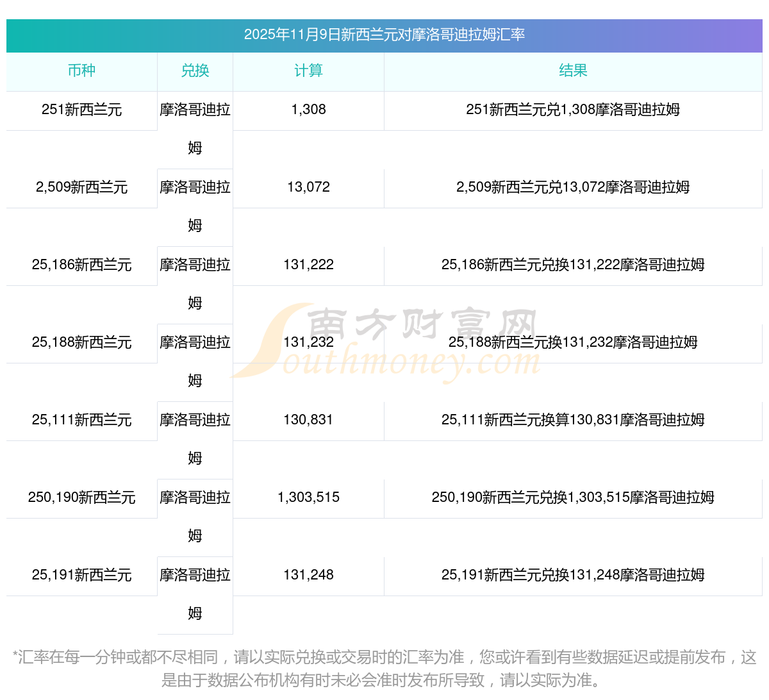Click result 25,191新西兰元兑换131,248摩洛哥迪拉姆

(573, 575)
